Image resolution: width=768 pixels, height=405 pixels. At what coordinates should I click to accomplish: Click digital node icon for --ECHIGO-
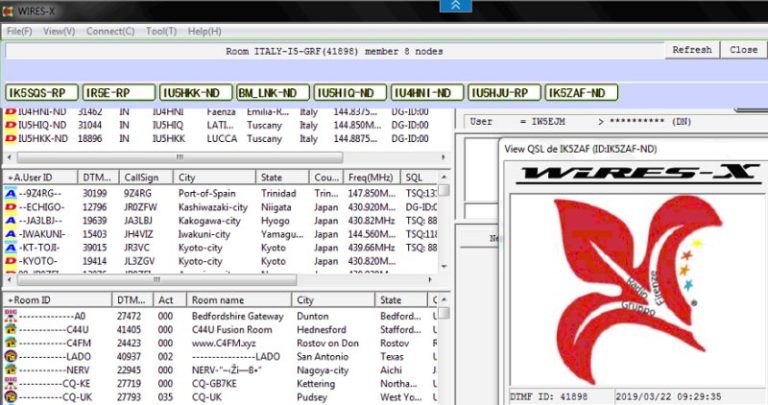(x=10, y=207)
